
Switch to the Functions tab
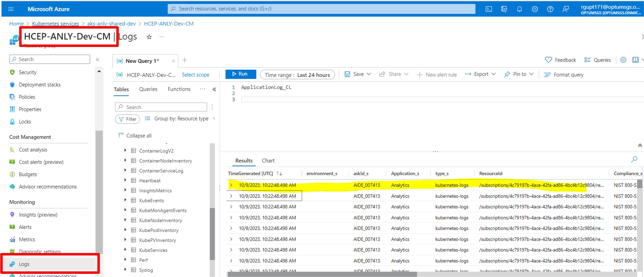point(179,89)
